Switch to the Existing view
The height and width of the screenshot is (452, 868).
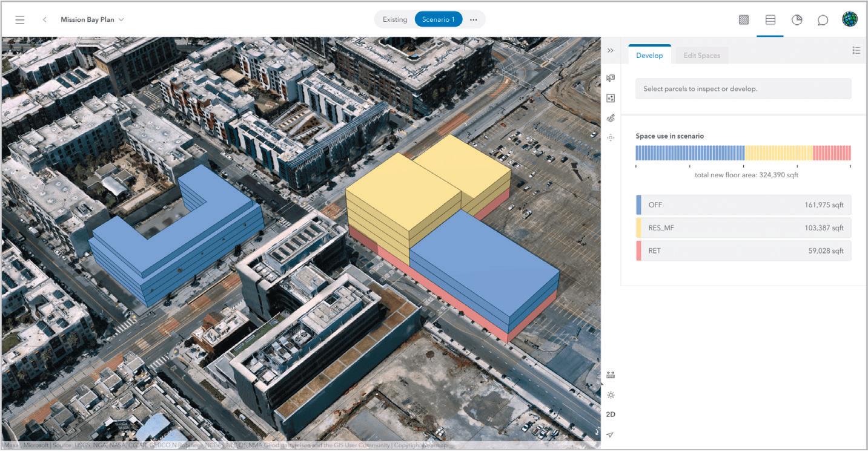[x=395, y=19]
